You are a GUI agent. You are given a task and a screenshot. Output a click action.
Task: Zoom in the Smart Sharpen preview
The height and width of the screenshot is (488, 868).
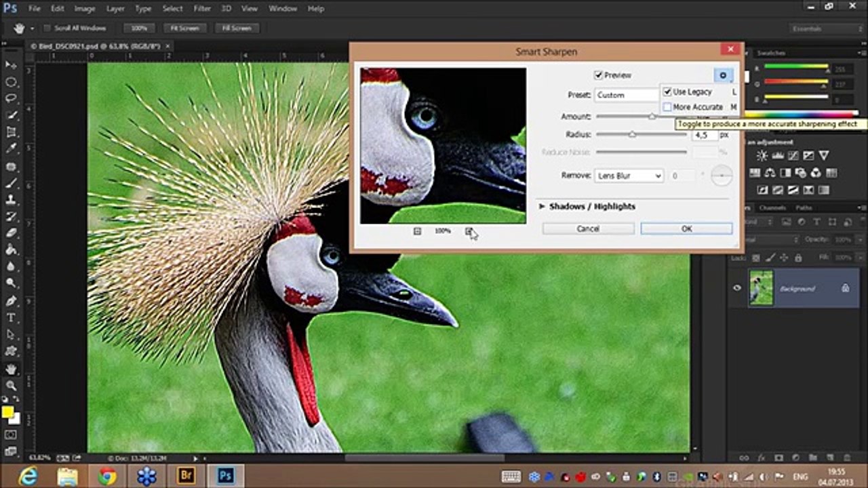(469, 231)
